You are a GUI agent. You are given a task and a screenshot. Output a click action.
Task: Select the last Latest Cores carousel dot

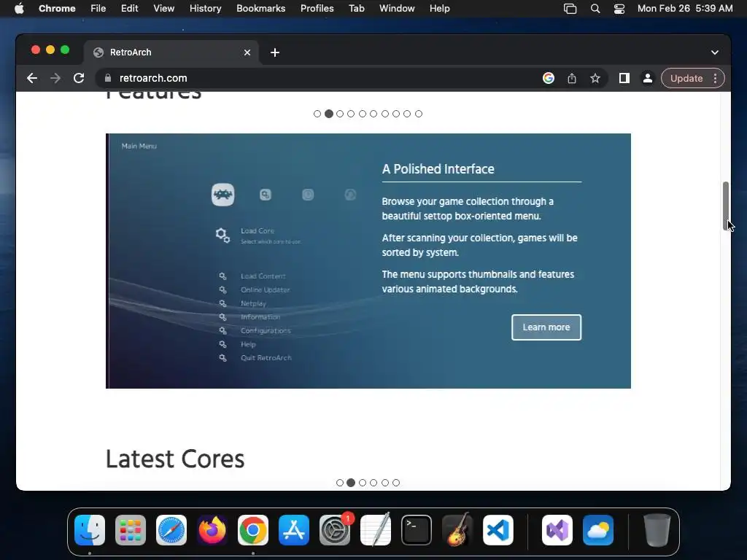(x=396, y=483)
